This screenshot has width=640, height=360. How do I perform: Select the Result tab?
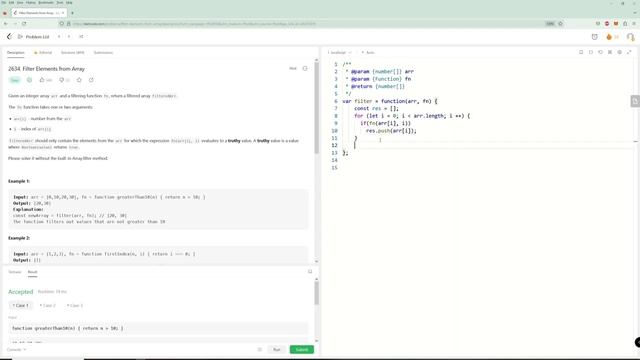tap(32, 272)
